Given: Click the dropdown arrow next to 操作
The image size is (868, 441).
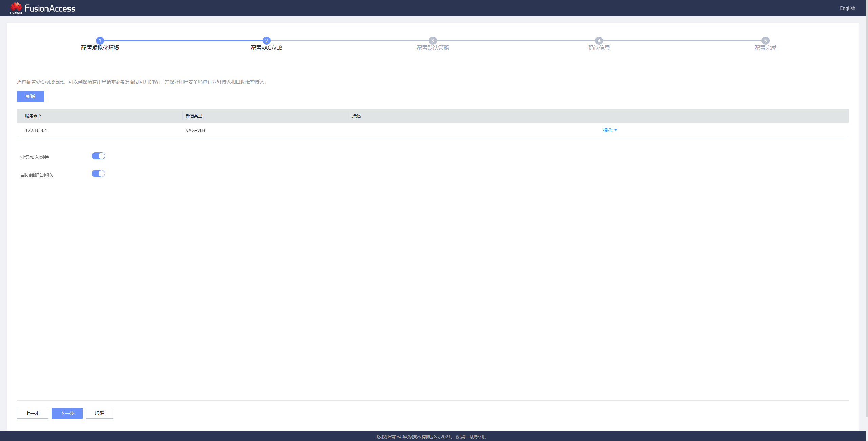Looking at the screenshot, I should (x=616, y=130).
